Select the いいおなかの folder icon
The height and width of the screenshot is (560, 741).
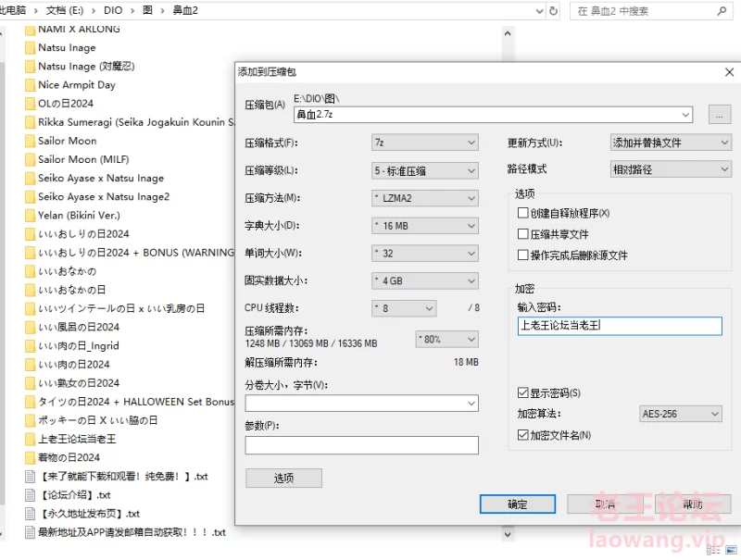pos(30,271)
